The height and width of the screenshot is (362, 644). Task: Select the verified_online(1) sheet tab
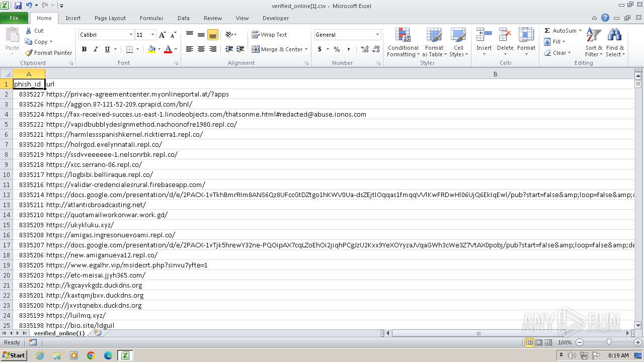click(x=59, y=333)
